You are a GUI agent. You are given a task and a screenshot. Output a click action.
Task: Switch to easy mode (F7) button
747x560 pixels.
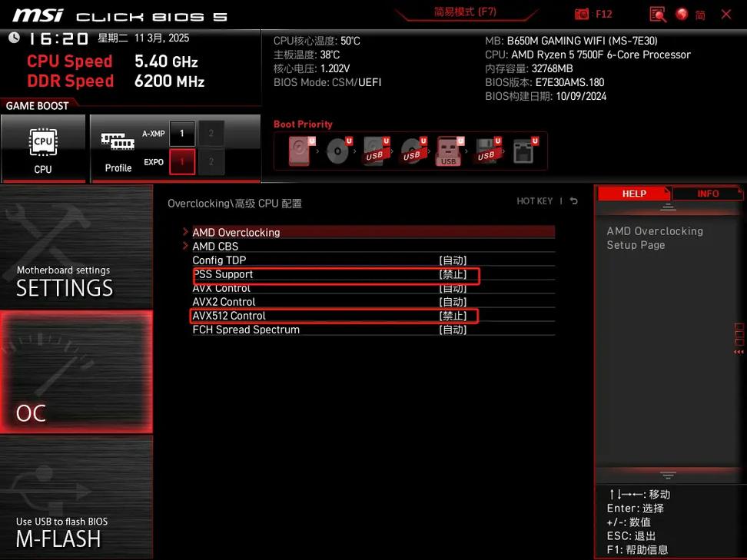pyautogui.click(x=465, y=12)
